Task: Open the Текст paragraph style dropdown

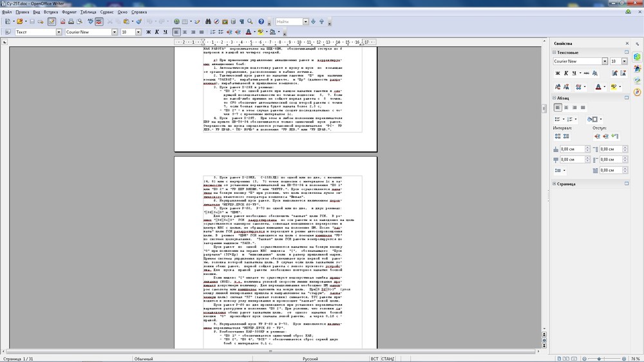Action: 59,32
